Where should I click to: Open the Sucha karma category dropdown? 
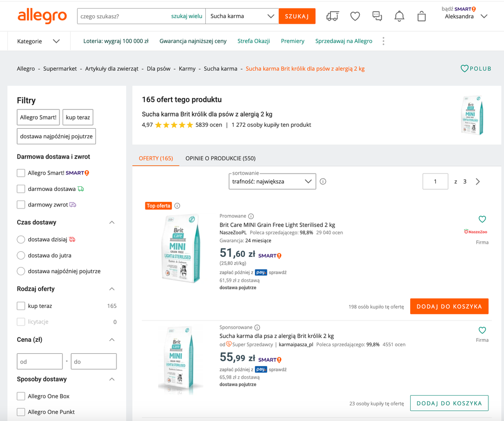[x=242, y=16]
